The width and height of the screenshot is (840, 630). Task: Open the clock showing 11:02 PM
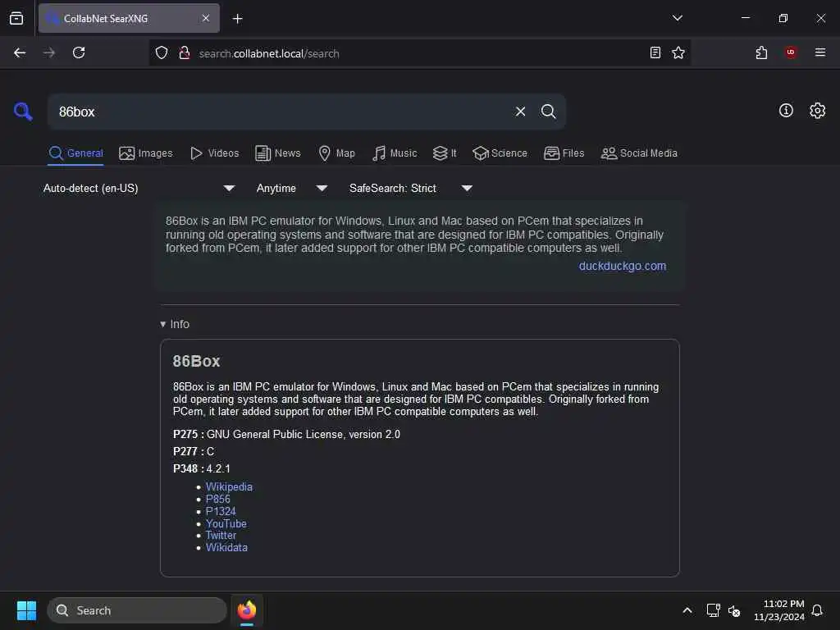point(779,610)
